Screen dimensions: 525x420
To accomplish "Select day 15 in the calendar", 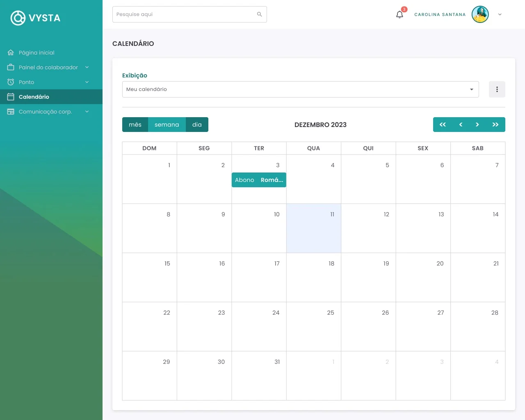I will tap(150, 277).
